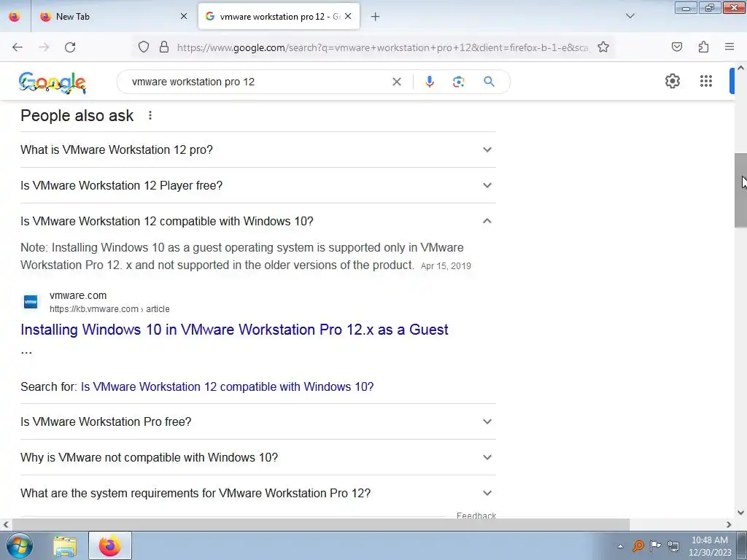This screenshot has height=560, width=747.
Task: Search by image with Google Lens
Action: click(458, 82)
